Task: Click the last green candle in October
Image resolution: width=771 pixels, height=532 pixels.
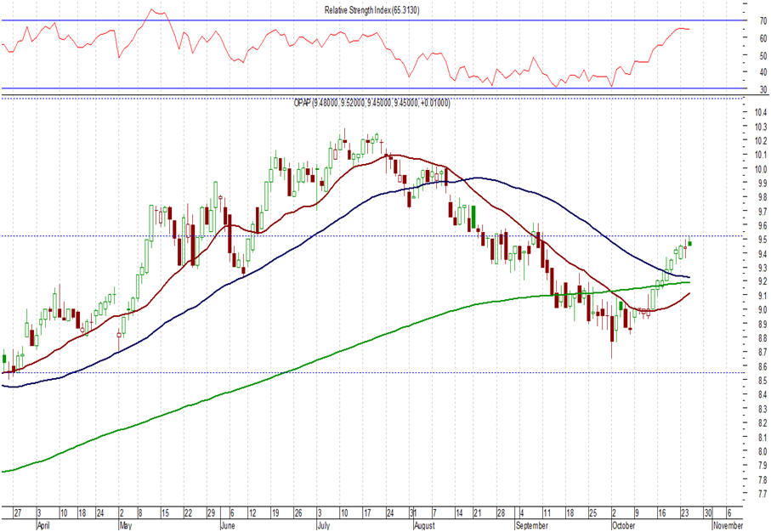Action: pos(690,242)
